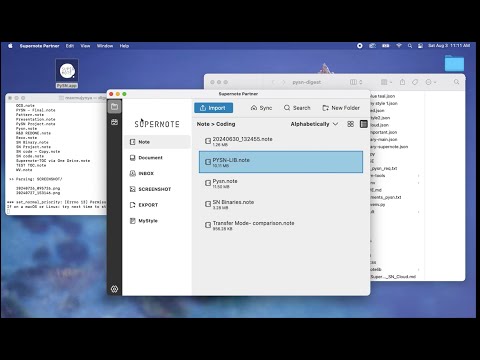Click screen recording indicator in menu bar

tap(360, 46)
